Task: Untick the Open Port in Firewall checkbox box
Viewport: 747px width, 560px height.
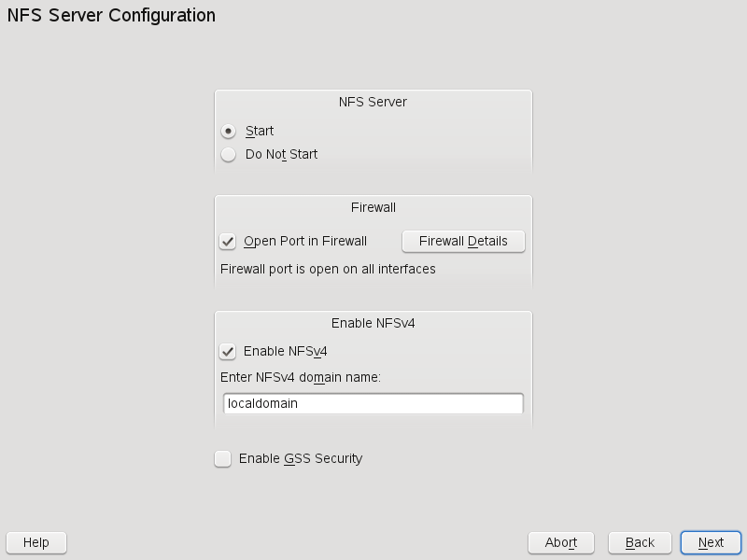Action: 228,242
